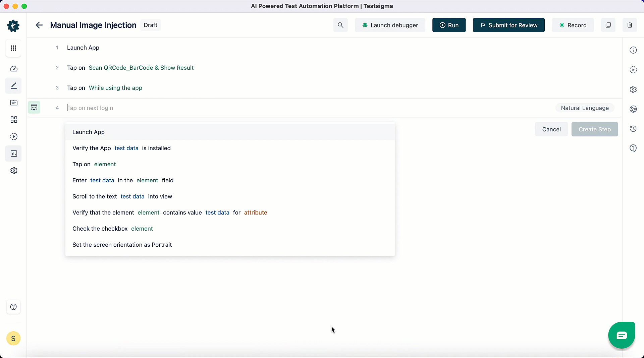
Task: Click the trash delete icon
Action: (x=630, y=25)
